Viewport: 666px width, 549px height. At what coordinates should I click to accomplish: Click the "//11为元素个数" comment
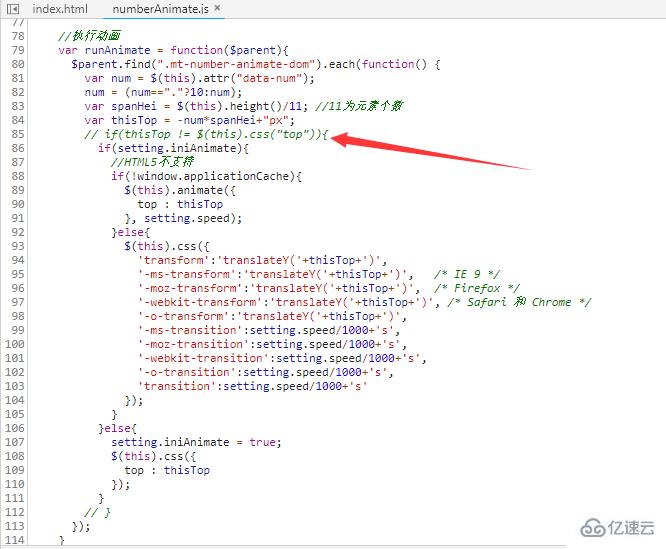coord(359,106)
